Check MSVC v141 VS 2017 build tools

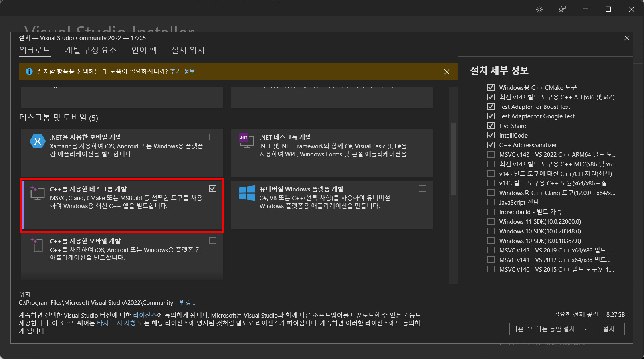pyautogui.click(x=491, y=260)
